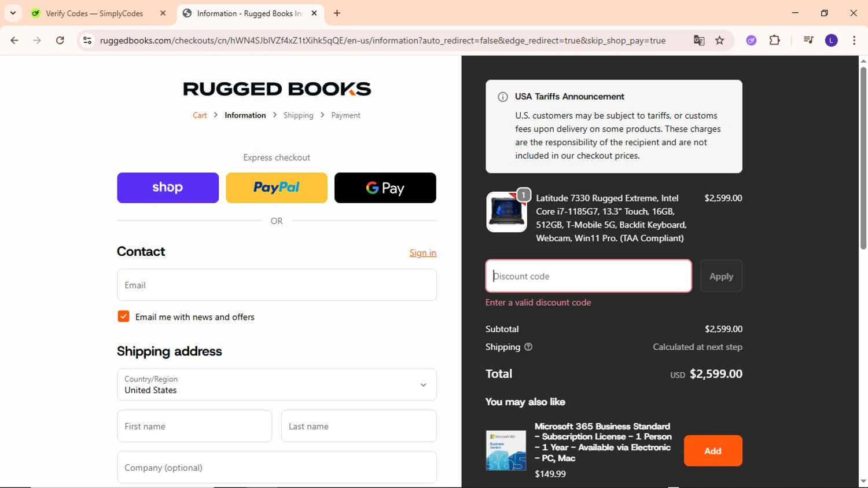Viewport: 868px width, 488px height.
Task: Click the Company (optional) field
Action: pyautogui.click(x=277, y=467)
